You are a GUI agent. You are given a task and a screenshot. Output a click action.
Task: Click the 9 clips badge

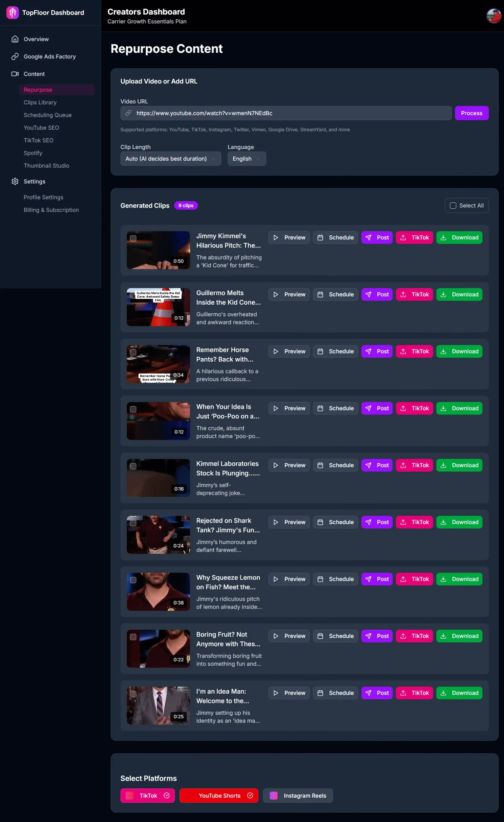186,205
